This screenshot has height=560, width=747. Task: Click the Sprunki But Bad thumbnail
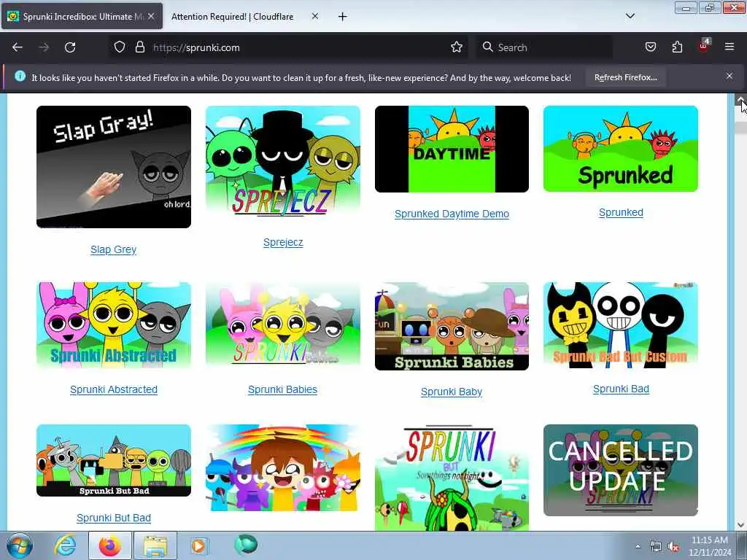click(113, 461)
